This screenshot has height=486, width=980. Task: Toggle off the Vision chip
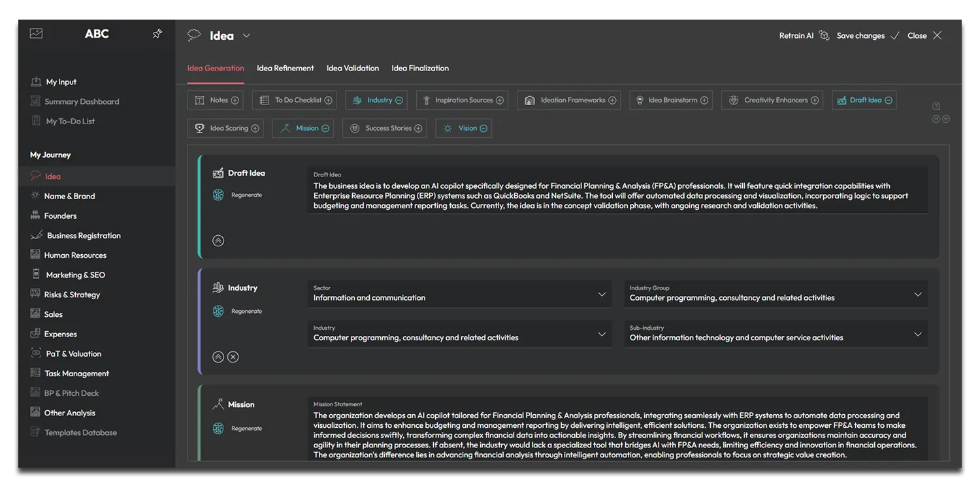tap(483, 129)
